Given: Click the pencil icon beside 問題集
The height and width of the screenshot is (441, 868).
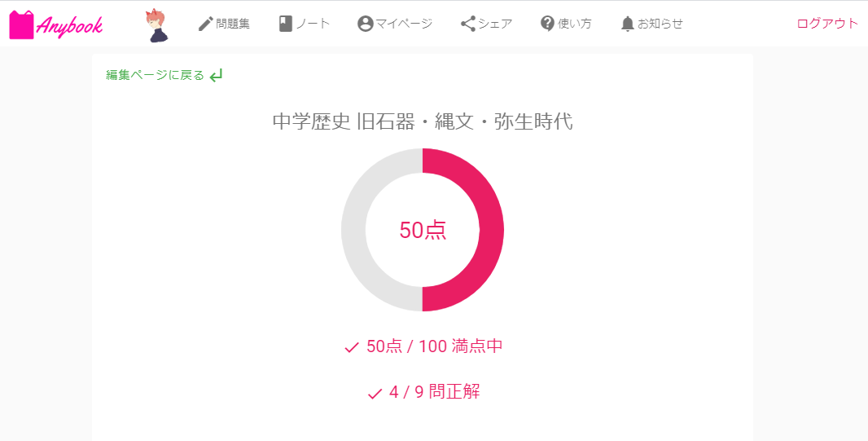Looking at the screenshot, I should coord(205,24).
